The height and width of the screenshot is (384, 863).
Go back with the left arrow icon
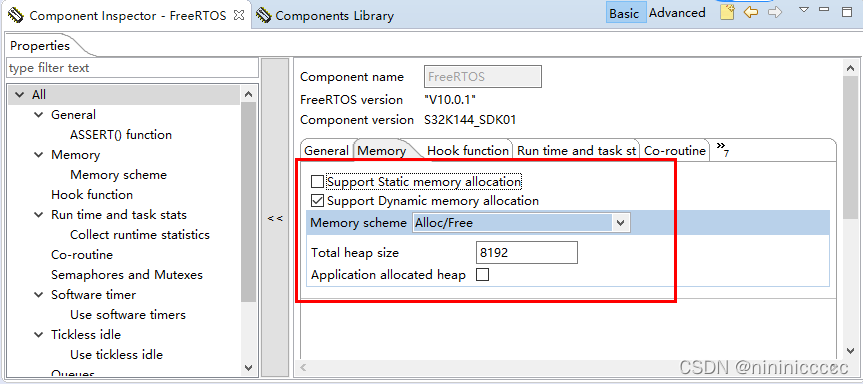coord(751,13)
